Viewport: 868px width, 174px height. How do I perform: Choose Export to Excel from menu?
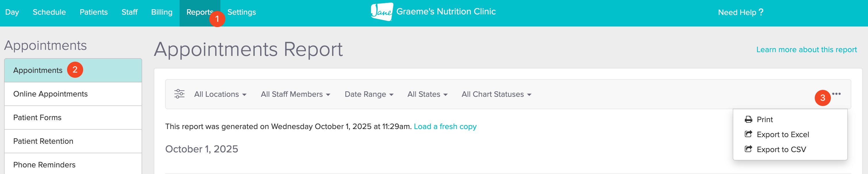(x=783, y=135)
